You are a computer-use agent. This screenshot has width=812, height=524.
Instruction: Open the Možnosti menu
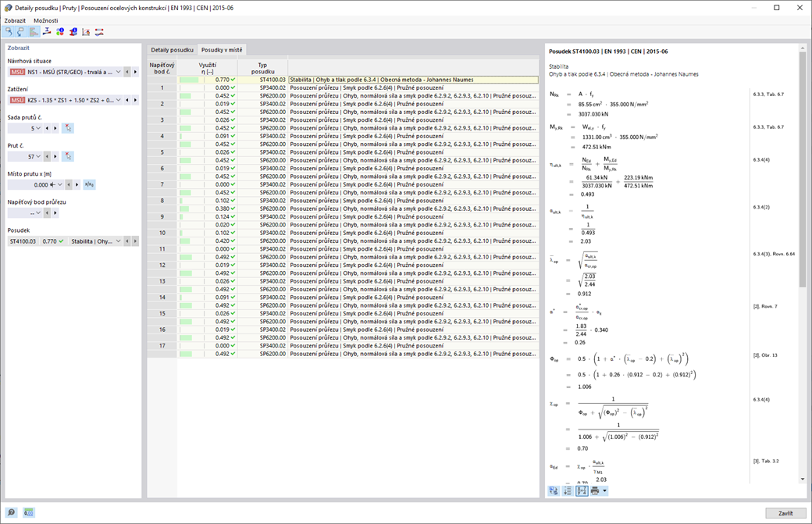[x=45, y=21]
